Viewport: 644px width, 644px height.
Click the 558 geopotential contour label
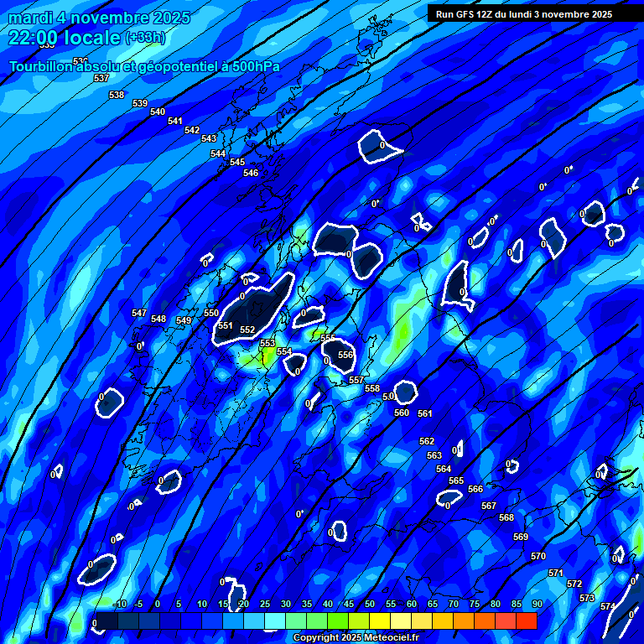372,388
